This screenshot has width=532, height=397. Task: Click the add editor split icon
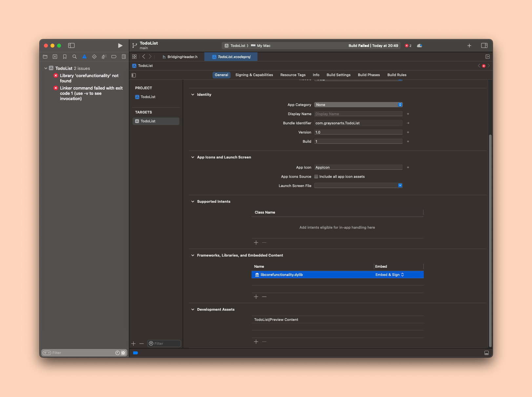point(487,57)
